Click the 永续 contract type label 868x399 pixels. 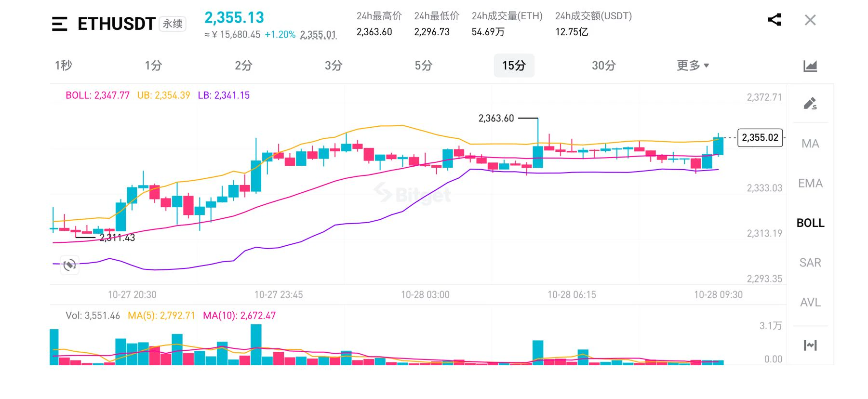(x=173, y=24)
